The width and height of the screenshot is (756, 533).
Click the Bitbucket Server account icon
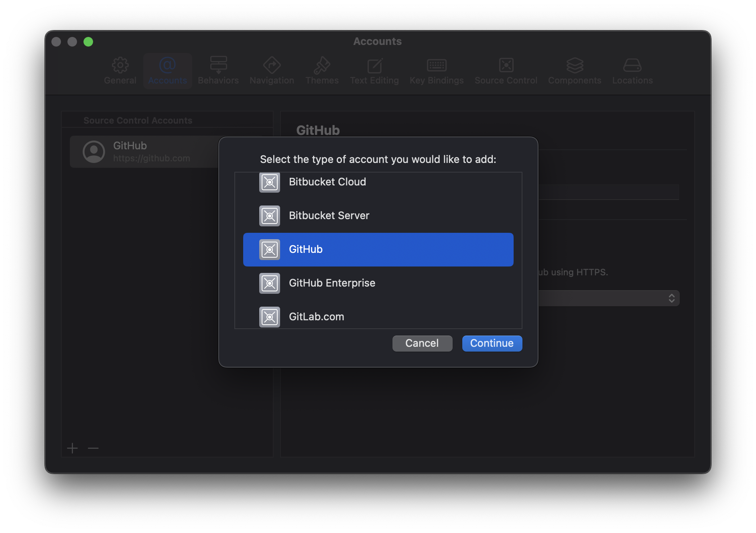point(270,216)
